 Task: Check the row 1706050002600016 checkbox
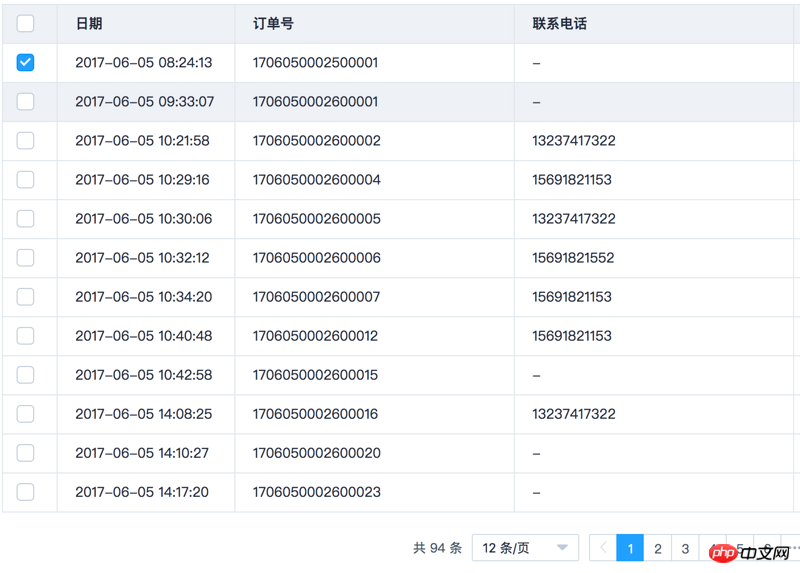pos(26,414)
